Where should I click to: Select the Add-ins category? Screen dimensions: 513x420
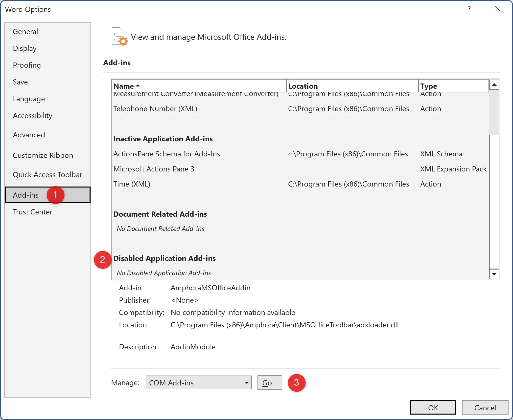(x=47, y=195)
